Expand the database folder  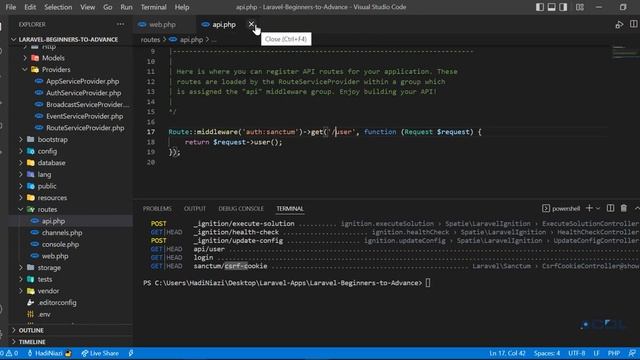pos(51,163)
